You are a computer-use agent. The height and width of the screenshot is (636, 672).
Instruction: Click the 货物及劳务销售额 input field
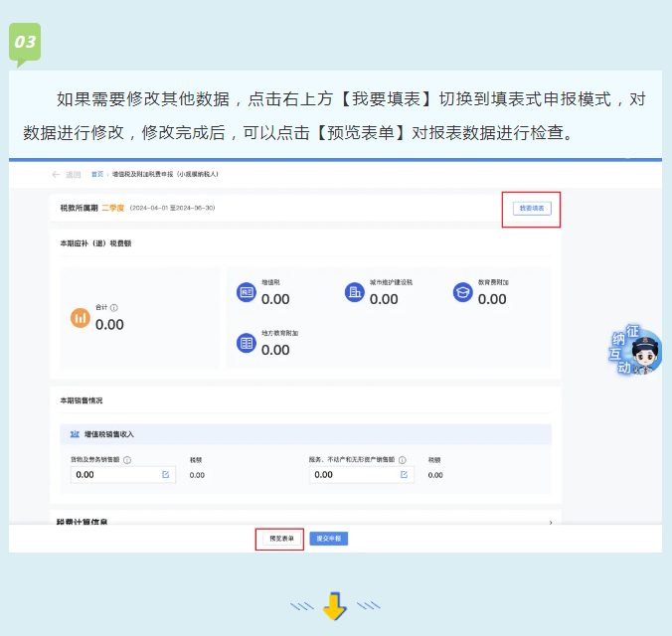tap(114, 475)
